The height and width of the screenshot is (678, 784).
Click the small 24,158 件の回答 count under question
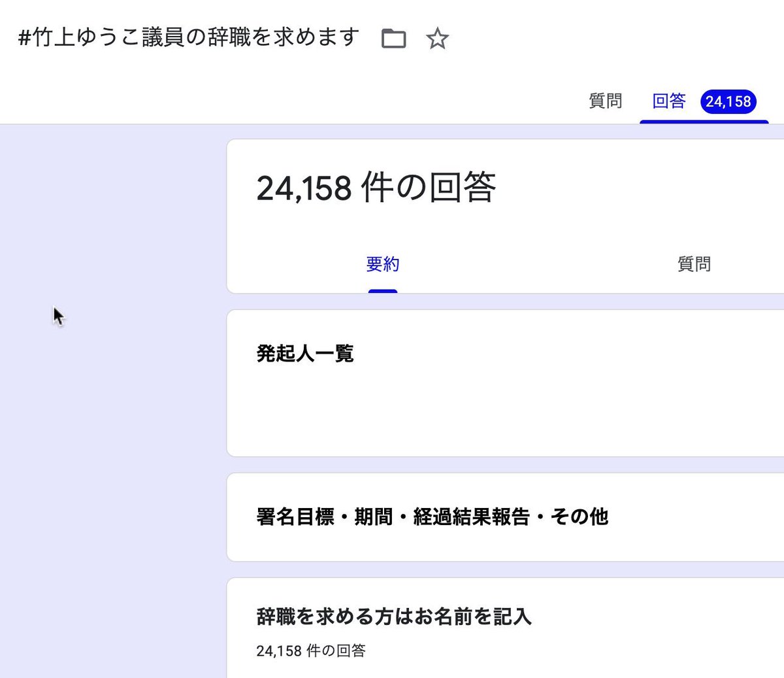(311, 651)
